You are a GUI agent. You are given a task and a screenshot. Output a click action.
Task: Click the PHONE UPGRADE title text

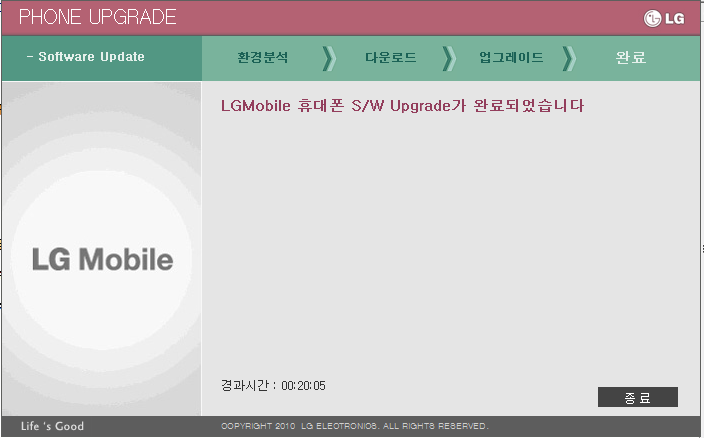coord(97,17)
